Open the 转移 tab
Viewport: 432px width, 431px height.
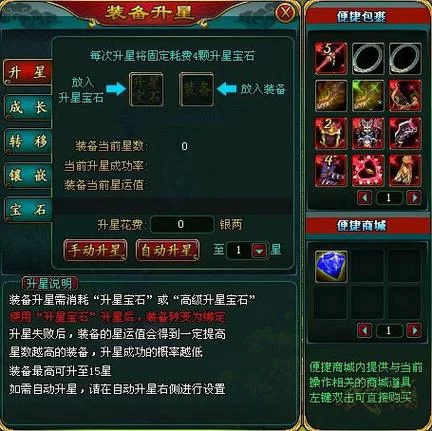[28, 142]
